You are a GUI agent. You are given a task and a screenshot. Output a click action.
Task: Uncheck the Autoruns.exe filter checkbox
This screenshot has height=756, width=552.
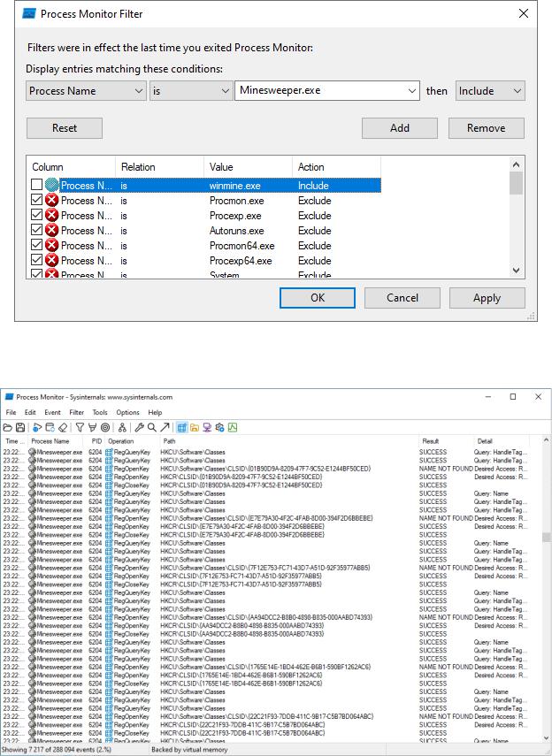click(x=36, y=230)
